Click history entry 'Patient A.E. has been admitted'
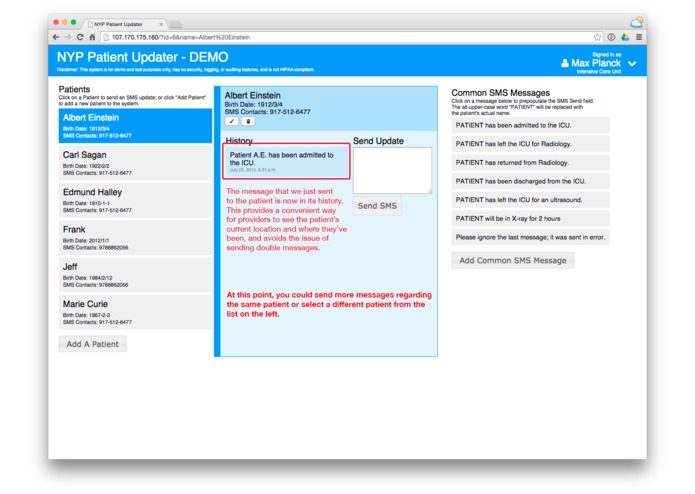 tap(286, 162)
